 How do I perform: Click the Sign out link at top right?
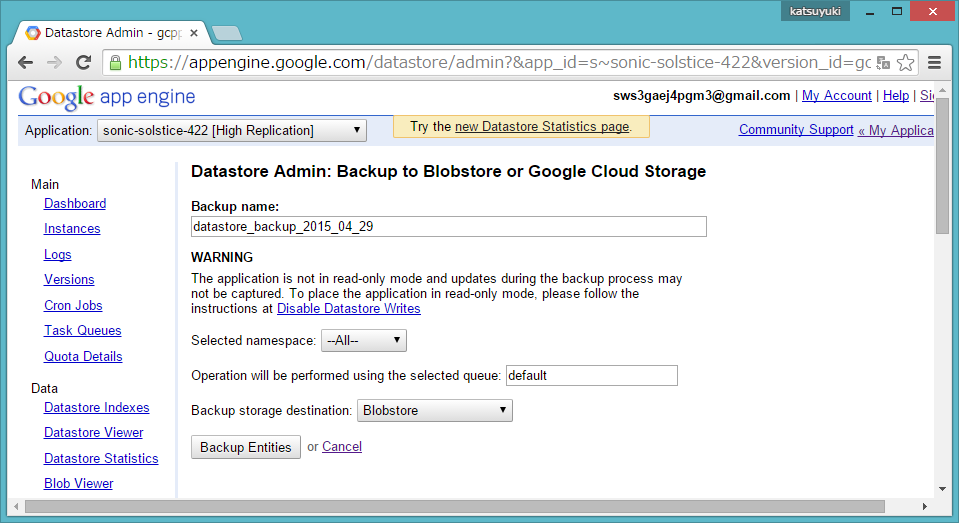[927, 95]
